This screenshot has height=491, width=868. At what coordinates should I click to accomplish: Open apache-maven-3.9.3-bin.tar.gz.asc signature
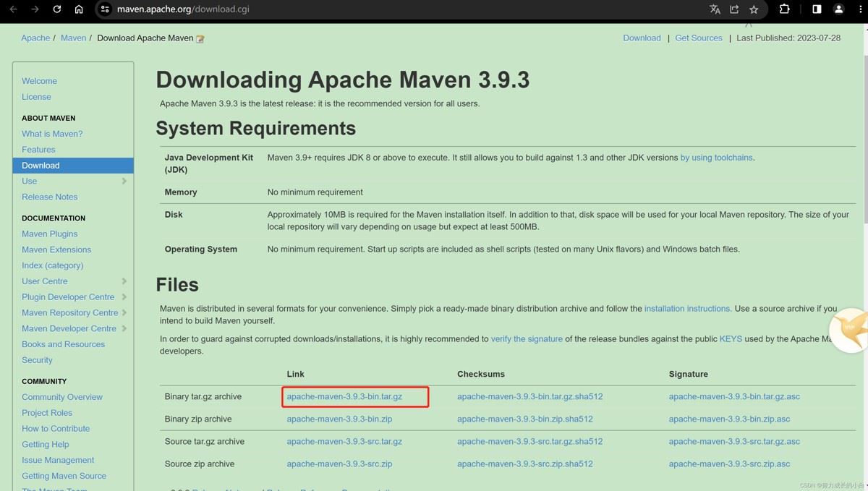[734, 397]
